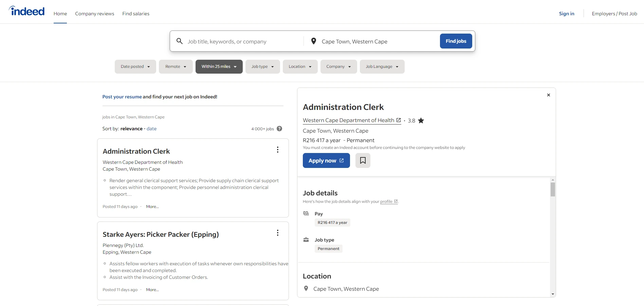Open Starke Ayers: Picker Packer (Epping) title

click(x=161, y=234)
